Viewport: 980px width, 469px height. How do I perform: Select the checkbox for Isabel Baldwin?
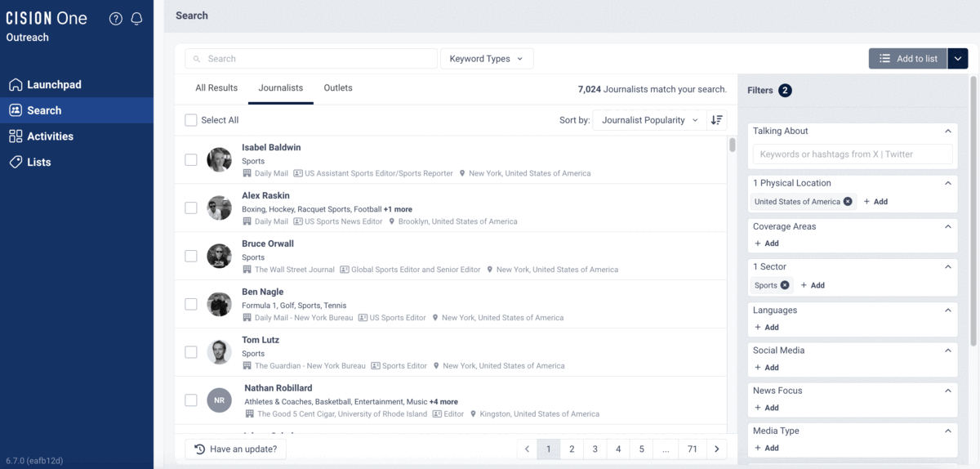(191, 160)
